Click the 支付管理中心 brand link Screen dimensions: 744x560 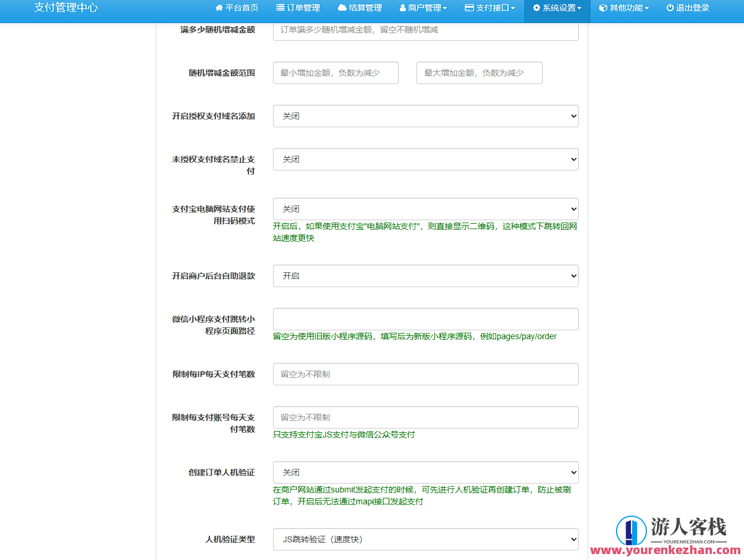click(x=66, y=8)
